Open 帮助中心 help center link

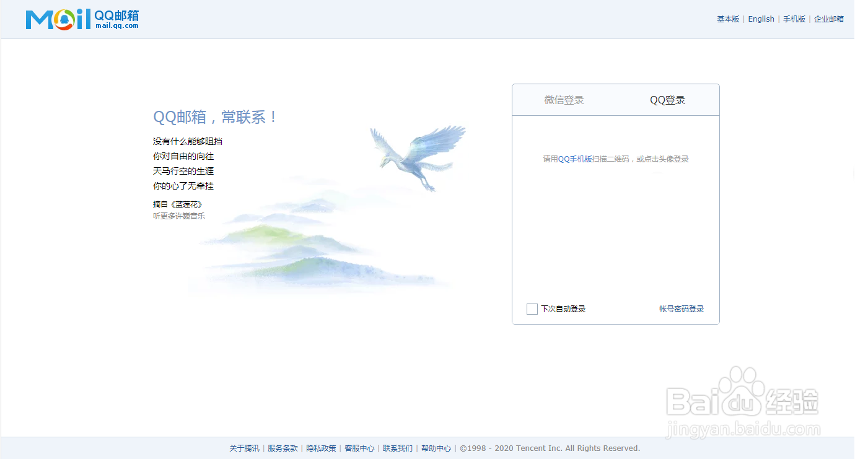pyautogui.click(x=436, y=448)
